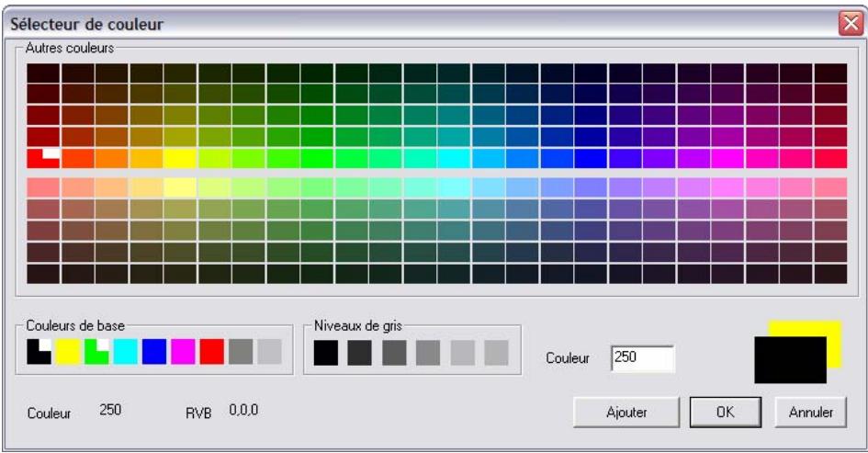Click the Sélecteur de couleur title text
The width and height of the screenshot is (868, 453).
pyautogui.click(x=87, y=25)
